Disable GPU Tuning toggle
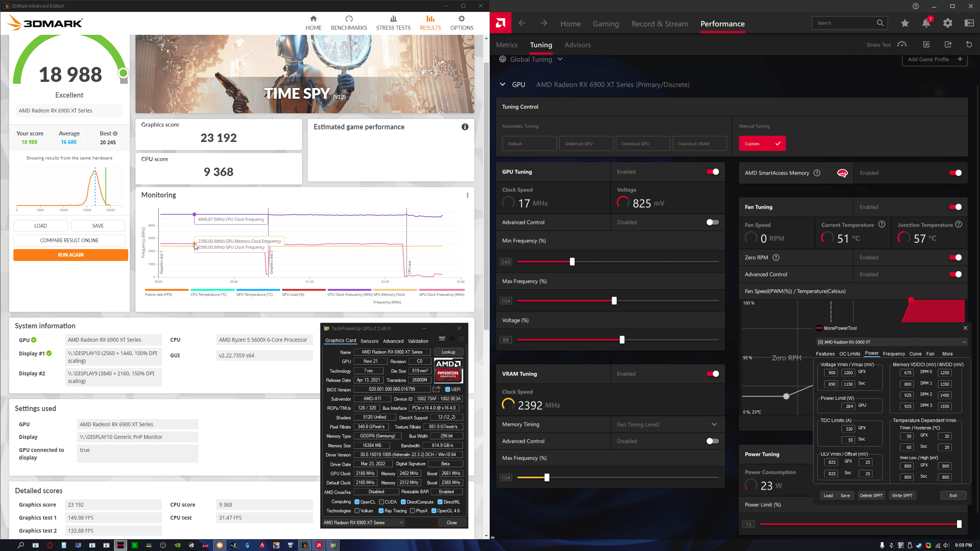 [712, 172]
